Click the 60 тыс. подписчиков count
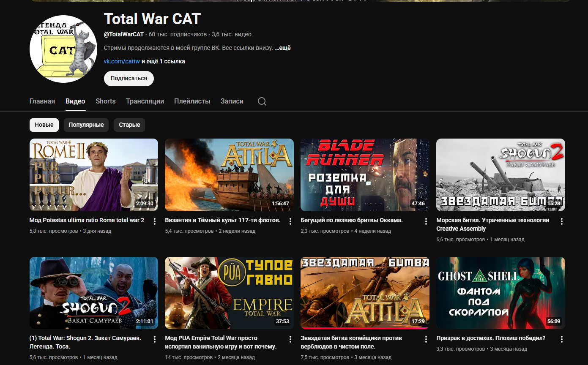Viewport: 588px width, 365px height. (178, 34)
